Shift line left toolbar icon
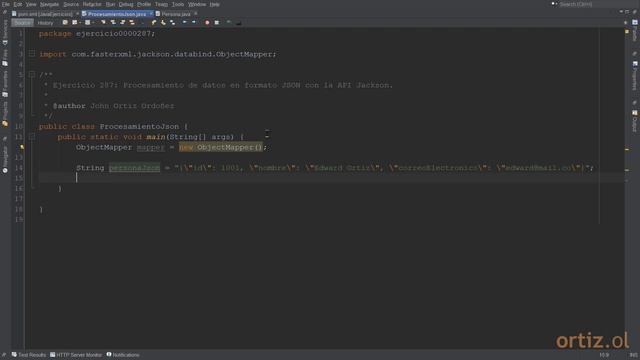The height and width of the screenshot is (360, 640). coord(184,22)
